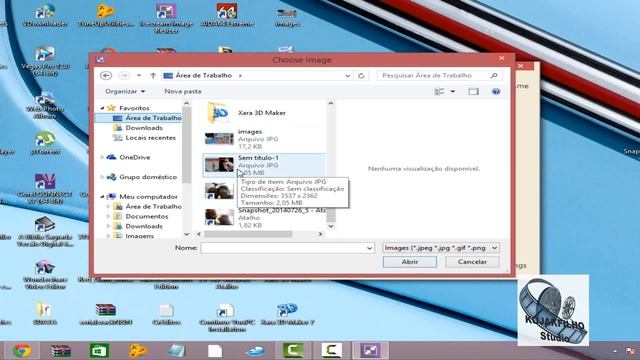Toggle the preview pane icon
Screen dimensions: 640x360
pyautogui.click(x=473, y=91)
